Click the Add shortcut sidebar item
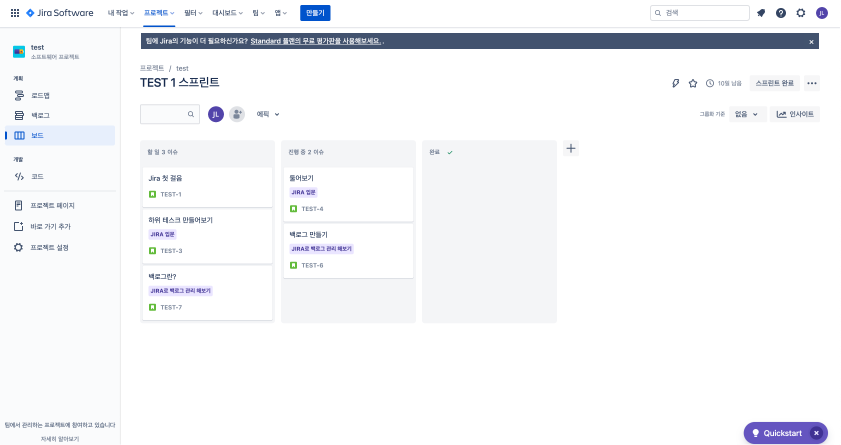Screen dimensions: 841x445 coord(60,226)
